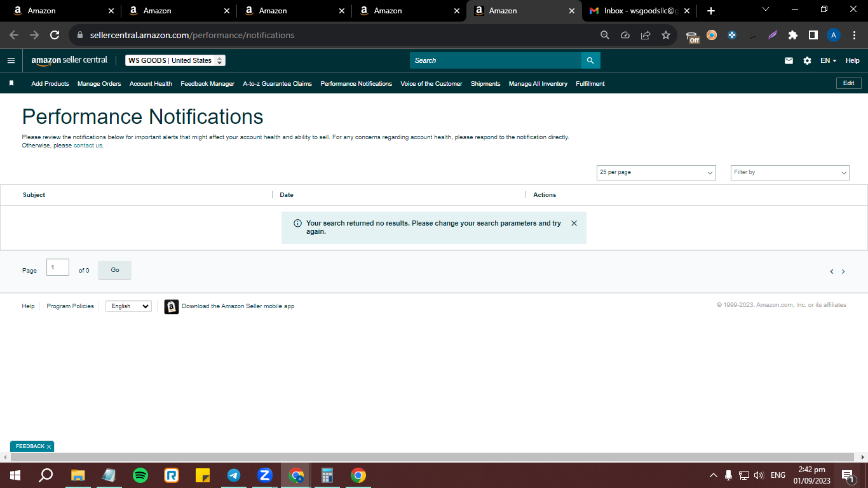
Task: Click the FEEDBACK button
Action: 32,447
